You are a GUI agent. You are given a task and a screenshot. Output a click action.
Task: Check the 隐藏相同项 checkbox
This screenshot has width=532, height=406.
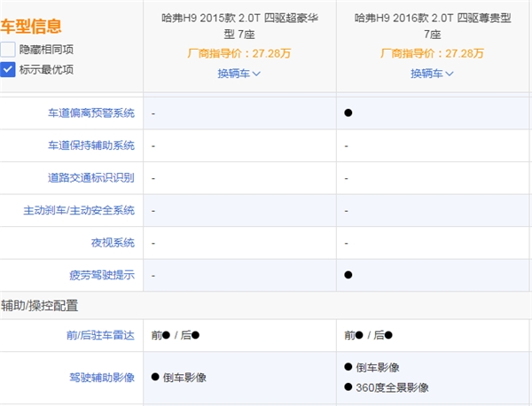tap(8, 51)
